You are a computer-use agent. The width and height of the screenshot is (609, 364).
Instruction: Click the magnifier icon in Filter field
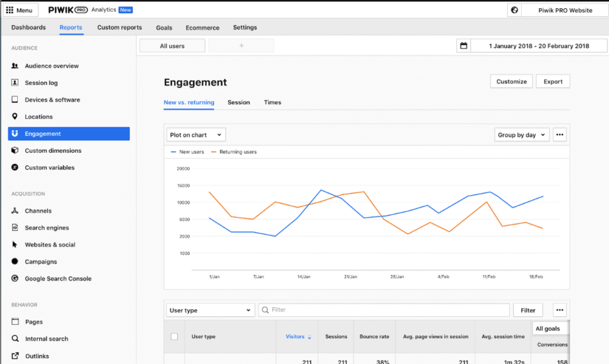click(265, 310)
